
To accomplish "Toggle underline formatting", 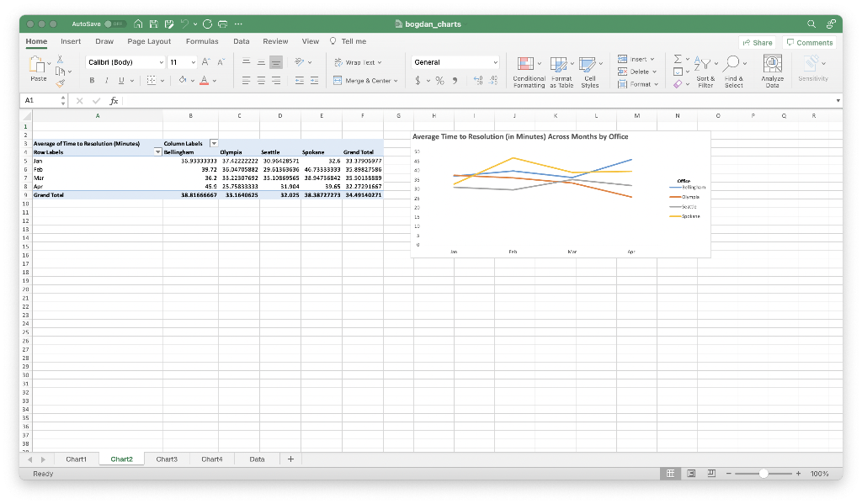I will pos(121,80).
